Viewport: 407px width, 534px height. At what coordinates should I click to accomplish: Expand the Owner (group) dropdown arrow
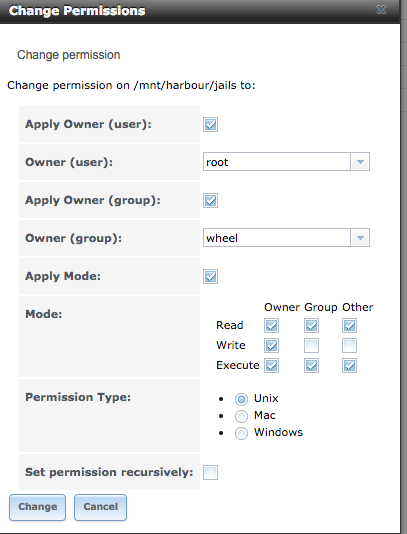(x=360, y=238)
